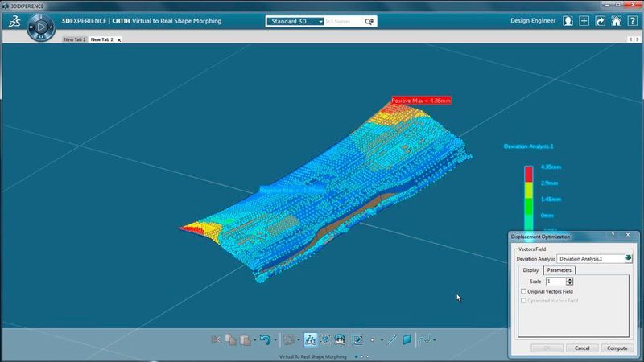Enable Original Vectors Field checkbox
The width and height of the screenshot is (644, 362).
pyautogui.click(x=524, y=291)
